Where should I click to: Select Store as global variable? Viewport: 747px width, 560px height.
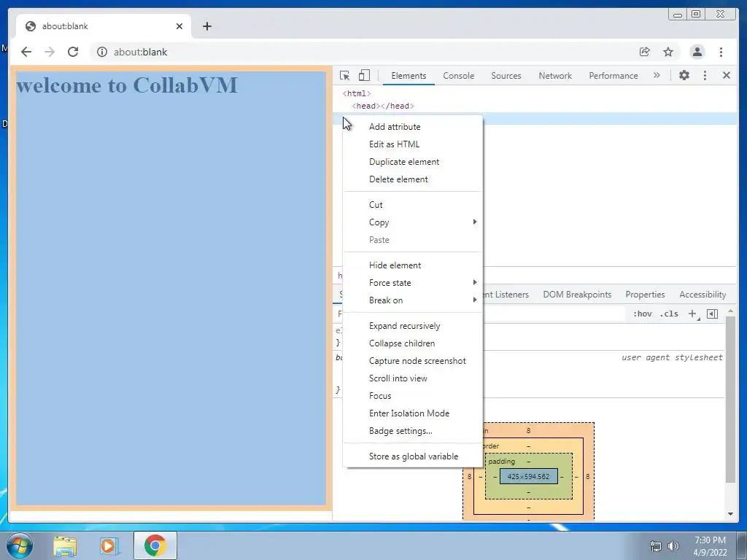pos(413,456)
